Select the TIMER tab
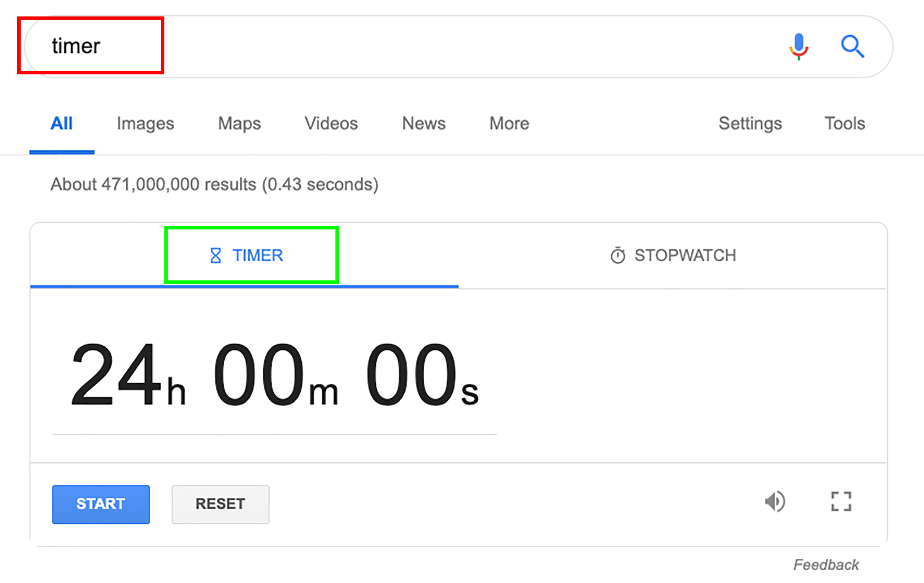Screen dimensions: 924x583 point(245,256)
